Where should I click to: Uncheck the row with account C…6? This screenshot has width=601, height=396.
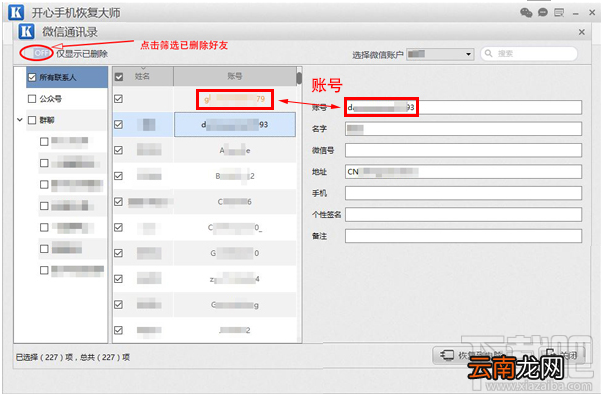118,202
